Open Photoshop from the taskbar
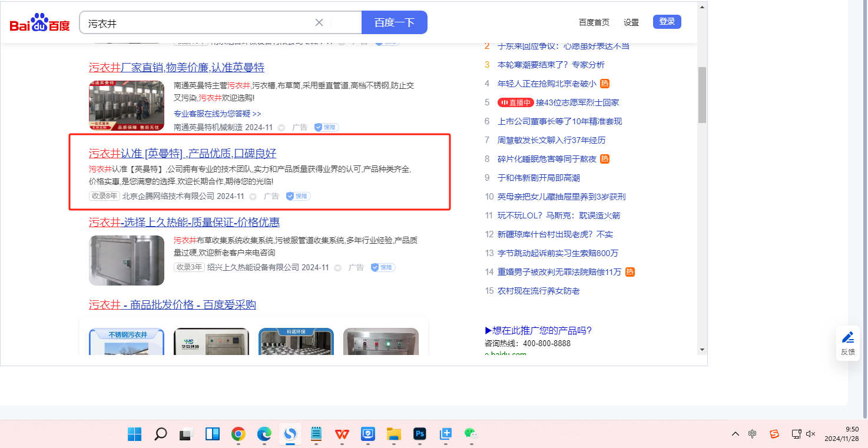The image size is (868, 448). coord(419,434)
